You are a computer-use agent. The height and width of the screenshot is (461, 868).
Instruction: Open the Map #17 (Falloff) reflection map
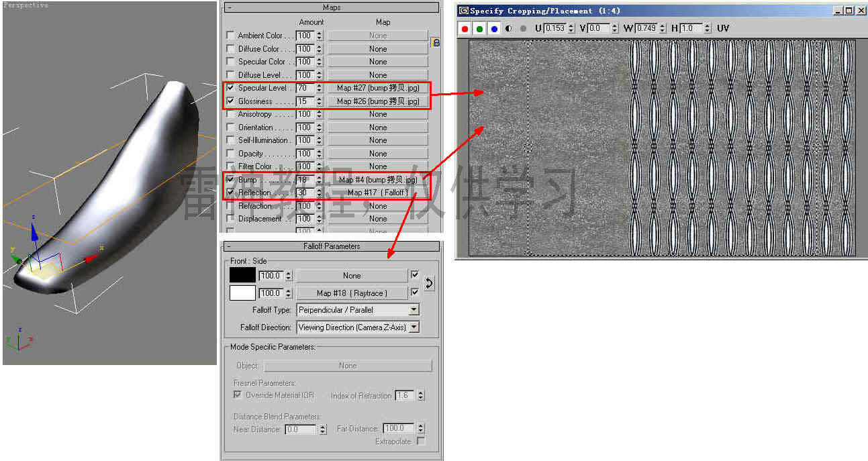click(377, 193)
